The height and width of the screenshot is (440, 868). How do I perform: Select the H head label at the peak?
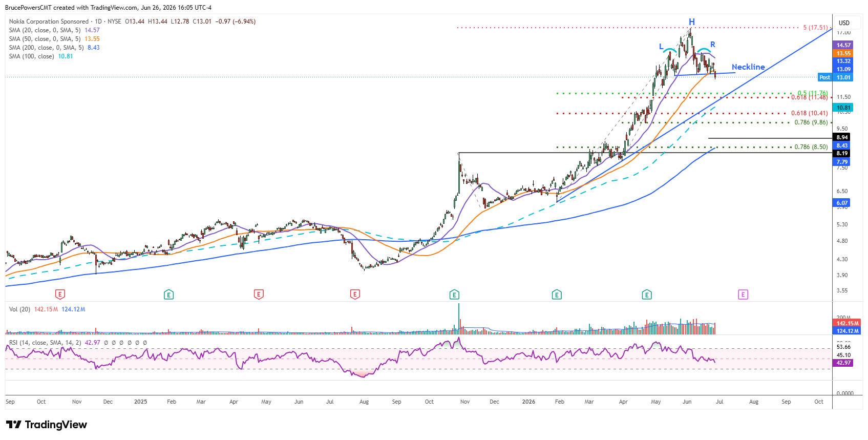pos(692,22)
